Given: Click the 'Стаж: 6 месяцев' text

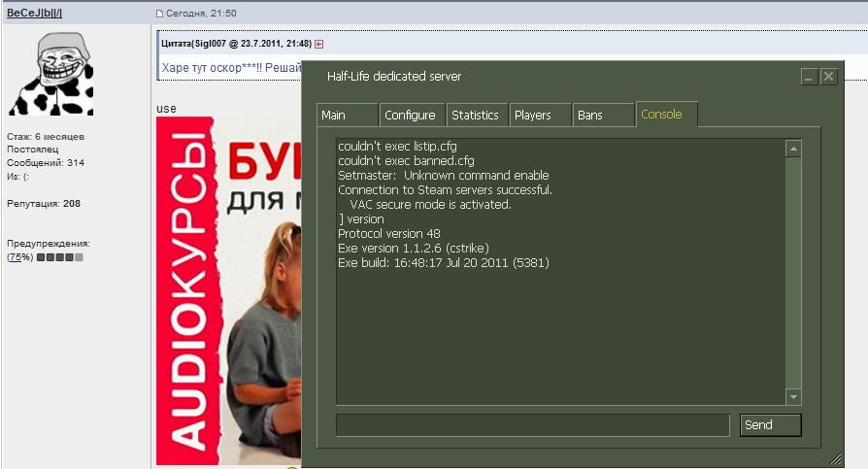Looking at the screenshot, I should pyautogui.click(x=46, y=136).
